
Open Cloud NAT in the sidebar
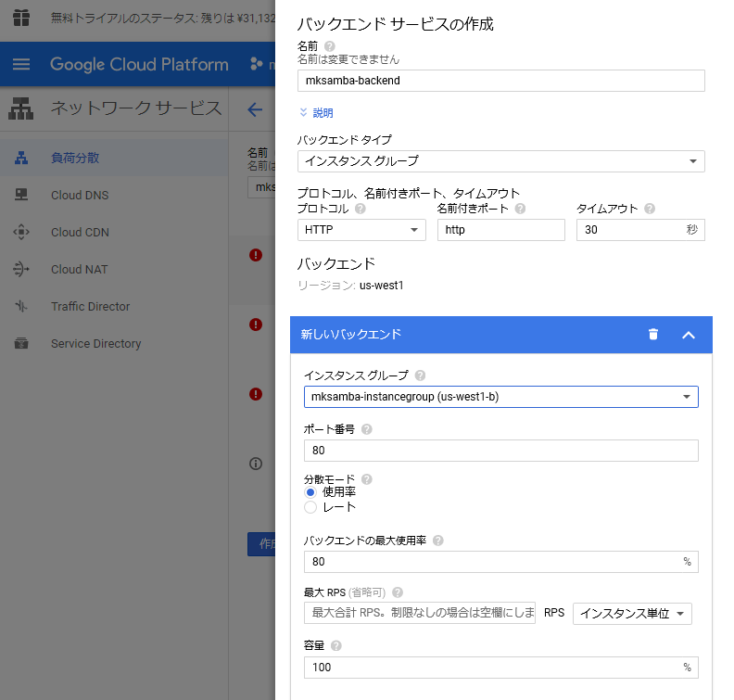[x=79, y=270]
